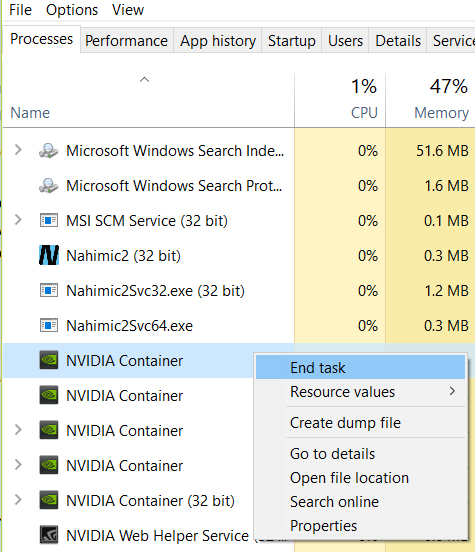The width and height of the screenshot is (475, 552).
Task: Open the Options menu
Action: (72, 10)
